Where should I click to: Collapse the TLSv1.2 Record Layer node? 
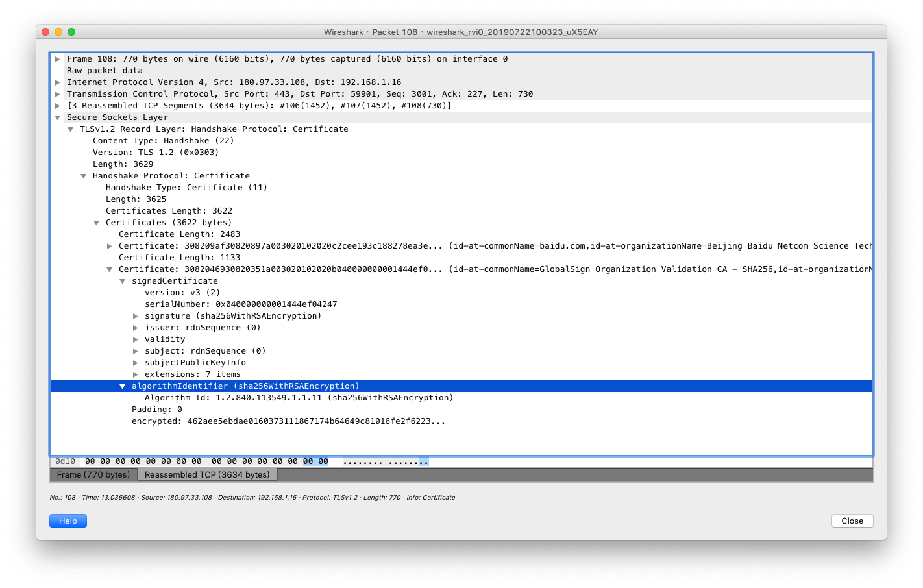tap(71, 129)
